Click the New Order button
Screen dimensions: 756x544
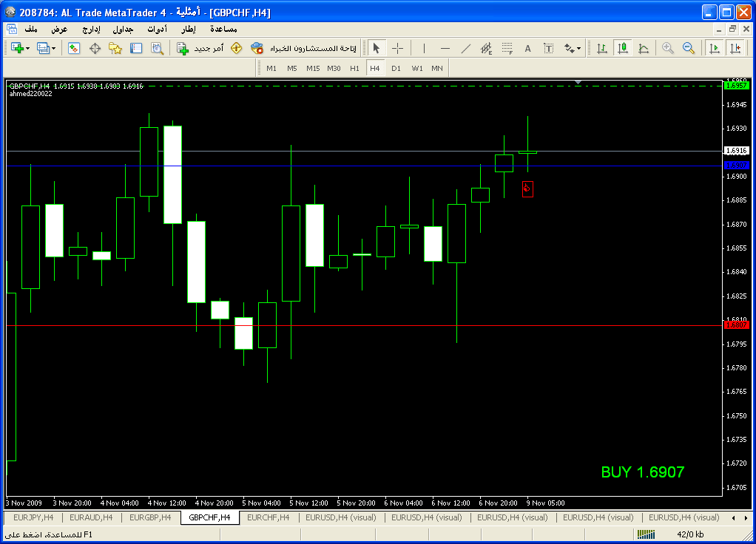(x=200, y=48)
